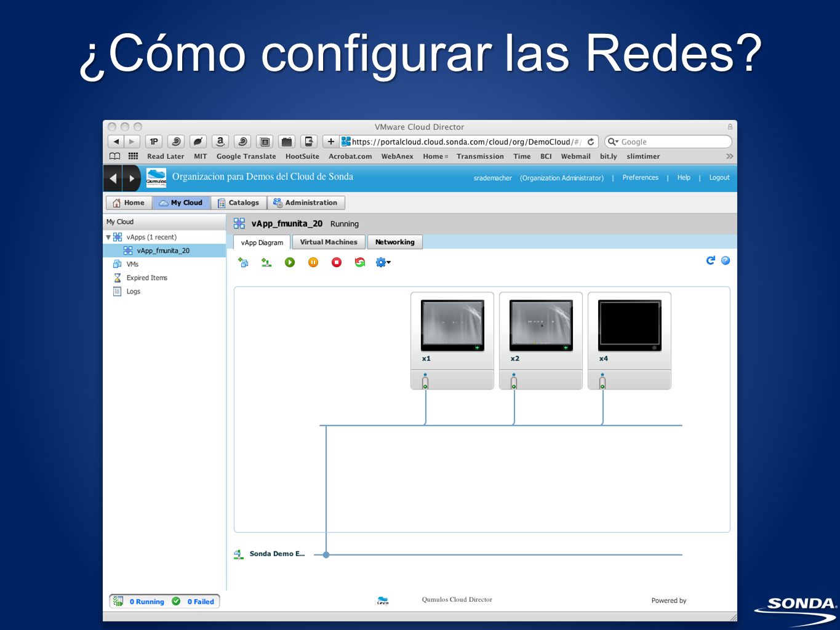
Task: Open the Webmail bookmark
Action: click(575, 156)
